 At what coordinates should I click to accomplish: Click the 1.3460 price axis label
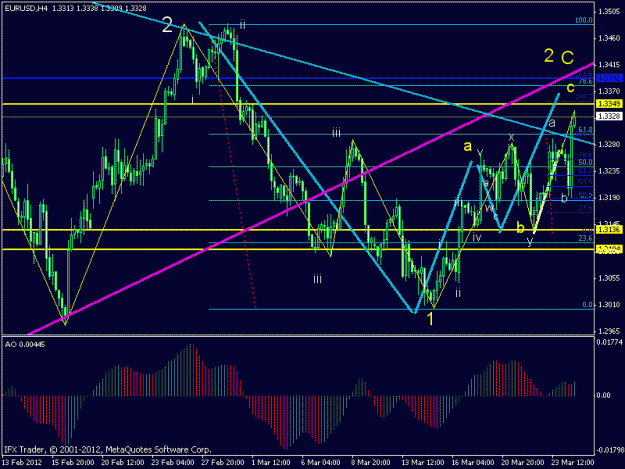coord(609,38)
